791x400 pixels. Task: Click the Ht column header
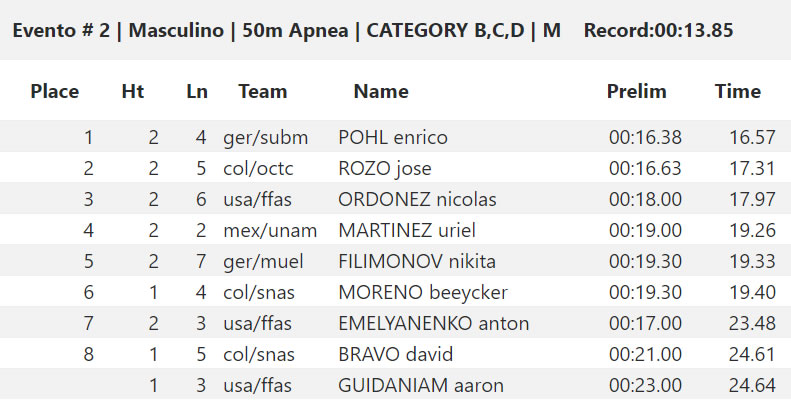[x=133, y=91]
